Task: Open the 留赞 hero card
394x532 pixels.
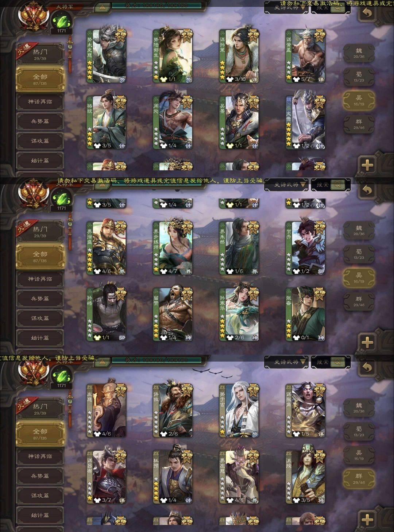Action: [173, 315]
